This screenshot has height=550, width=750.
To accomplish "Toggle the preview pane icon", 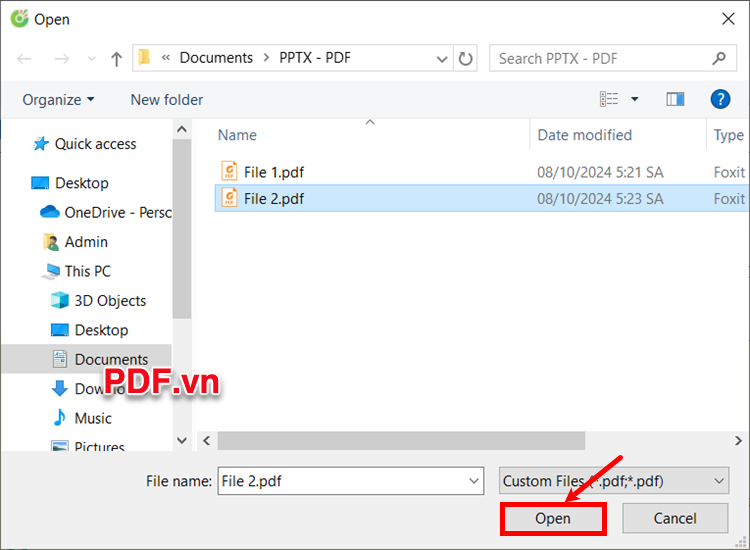I will 675,99.
